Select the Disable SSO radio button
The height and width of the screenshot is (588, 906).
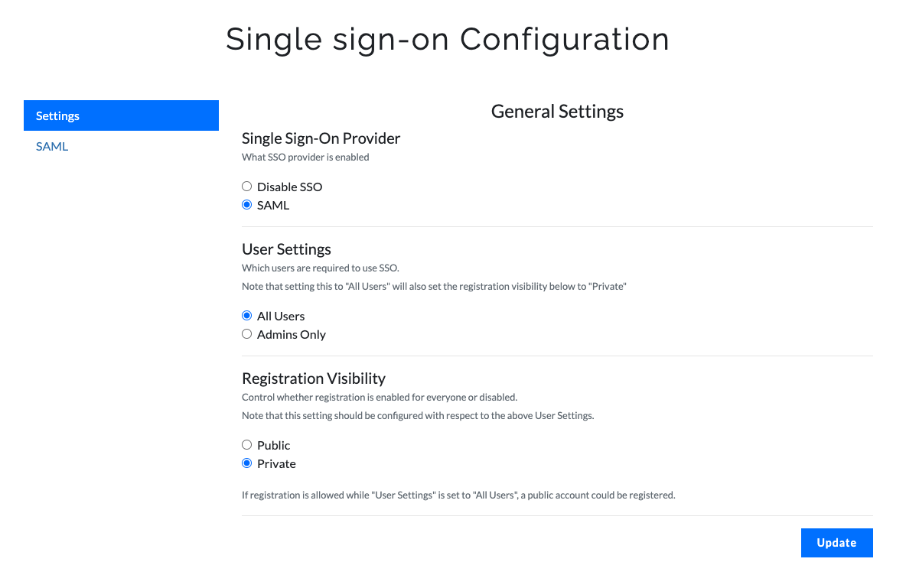pos(246,187)
